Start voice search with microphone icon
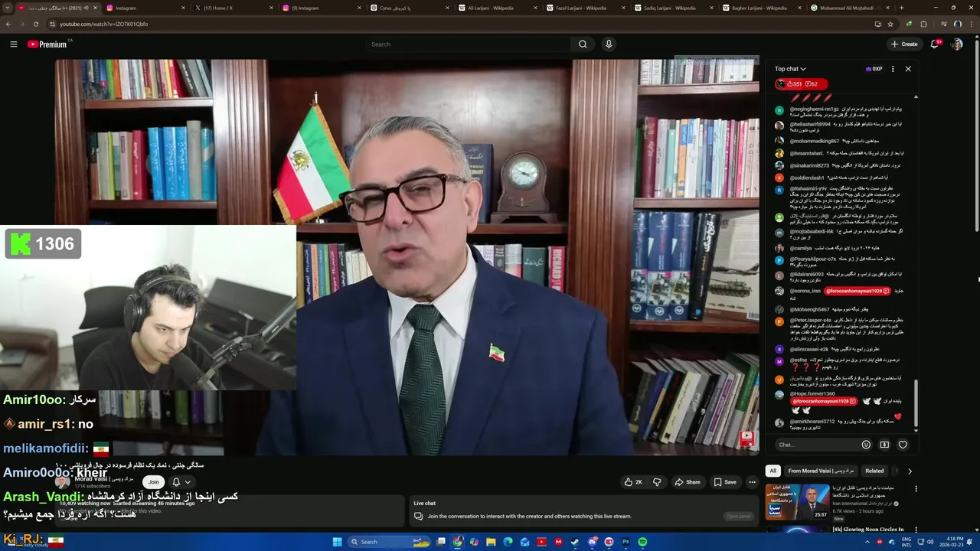Viewport: 980px width, 551px height. pos(609,44)
